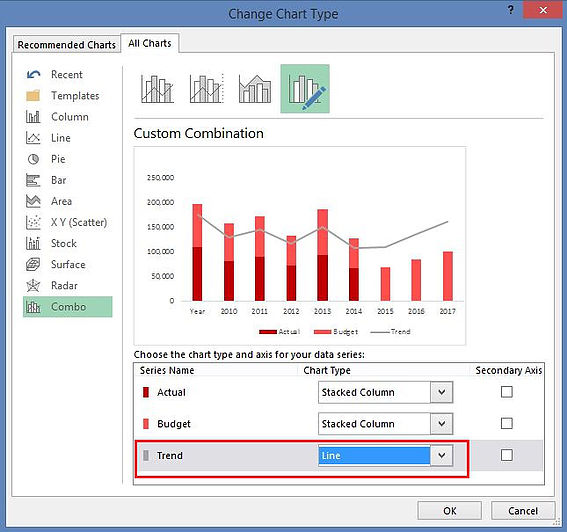Open Budget series chart type dropdown
Image resolution: width=567 pixels, height=532 pixels.
coord(442,424)
